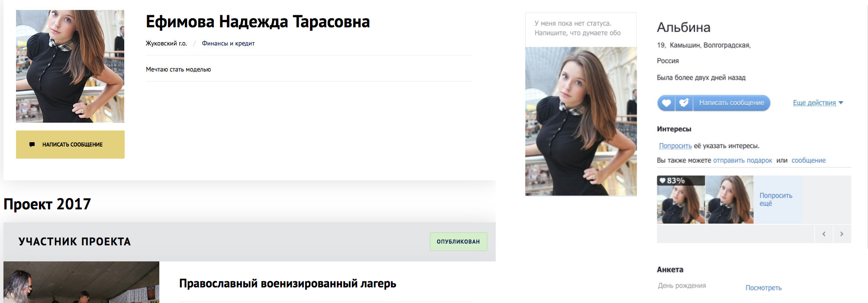Click the "Альбина" profile name

(x=684, y=27)
